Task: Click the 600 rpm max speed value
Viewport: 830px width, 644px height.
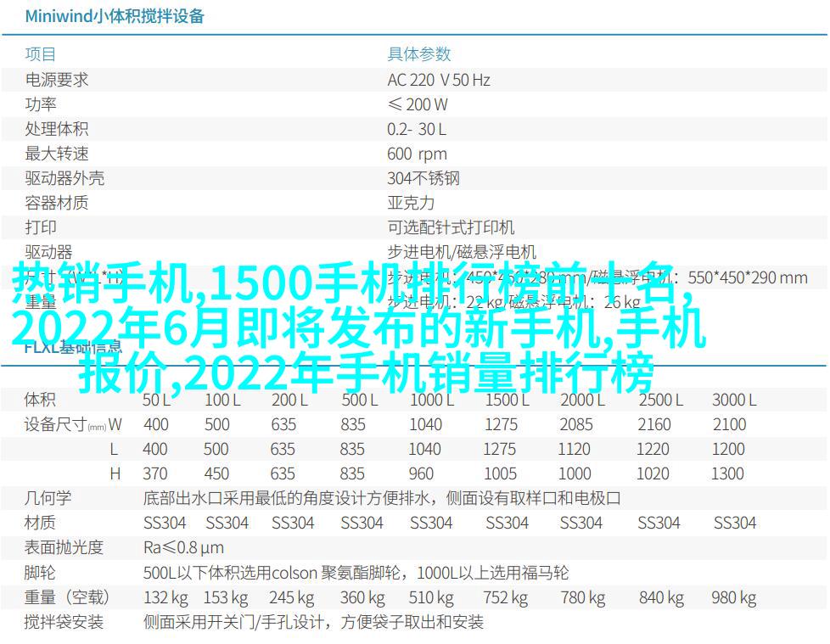Action: click(x=416, y=154)
